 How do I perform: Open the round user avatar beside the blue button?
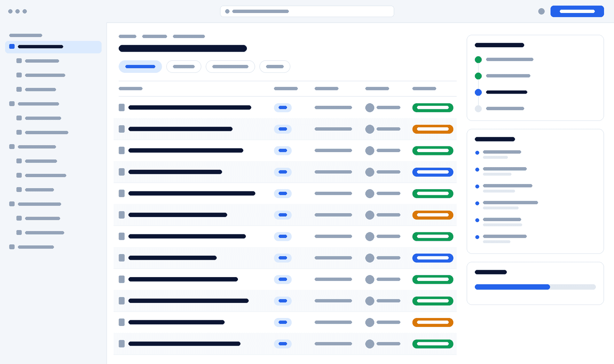click(x=541, y=11)
